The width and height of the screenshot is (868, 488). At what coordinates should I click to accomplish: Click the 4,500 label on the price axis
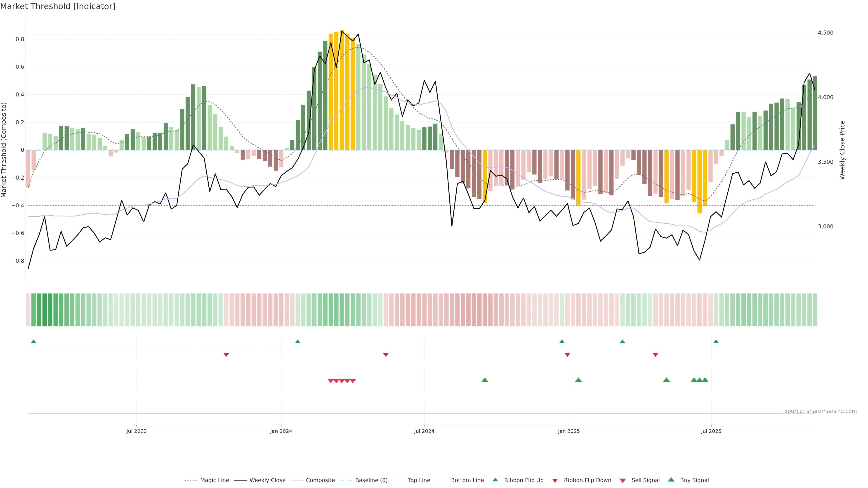point(825,33)
